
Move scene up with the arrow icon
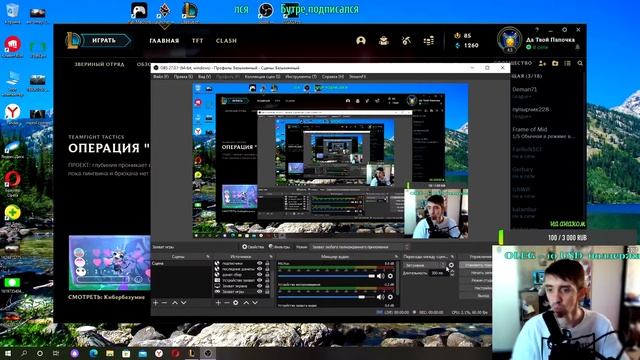[175, 302]
